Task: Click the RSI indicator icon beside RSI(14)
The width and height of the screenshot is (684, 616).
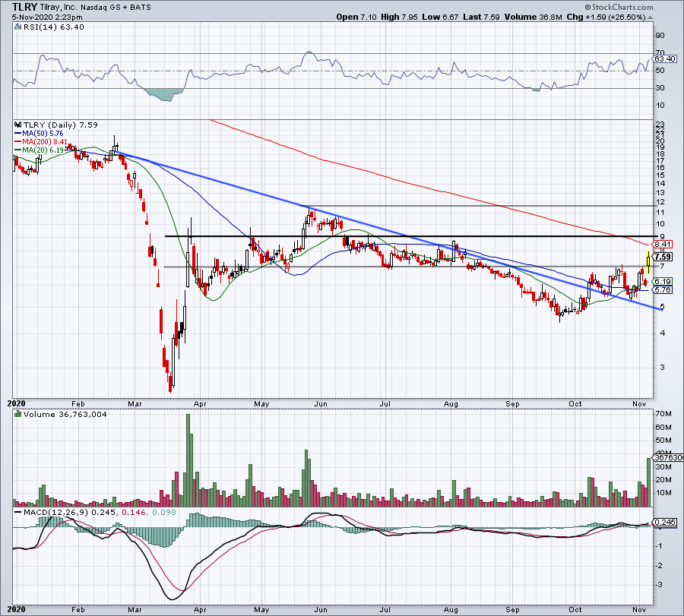Action: (18, 27)
